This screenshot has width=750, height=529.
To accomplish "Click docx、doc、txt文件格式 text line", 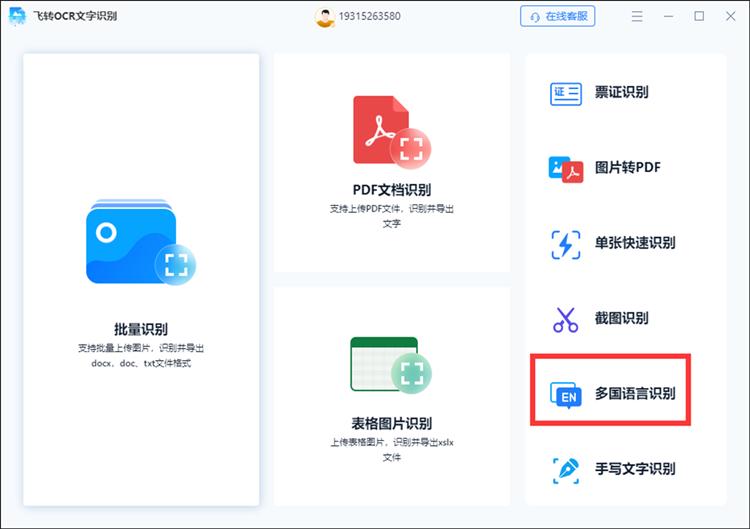I will [x=141, y=364].
